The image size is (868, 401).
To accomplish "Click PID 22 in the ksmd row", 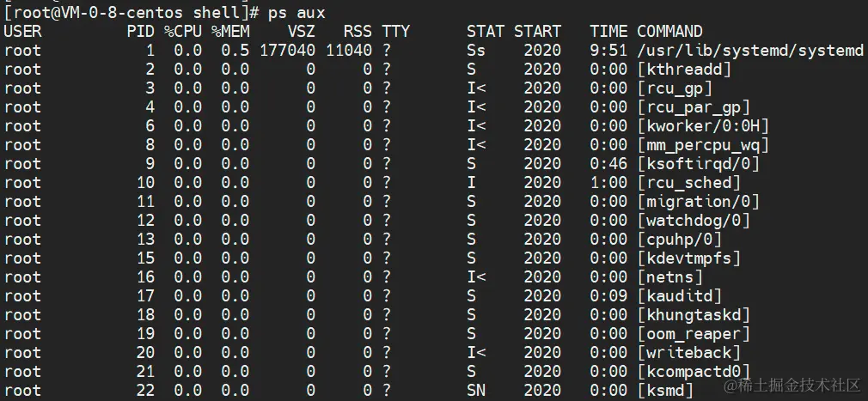I will click(x=145, y=390).
